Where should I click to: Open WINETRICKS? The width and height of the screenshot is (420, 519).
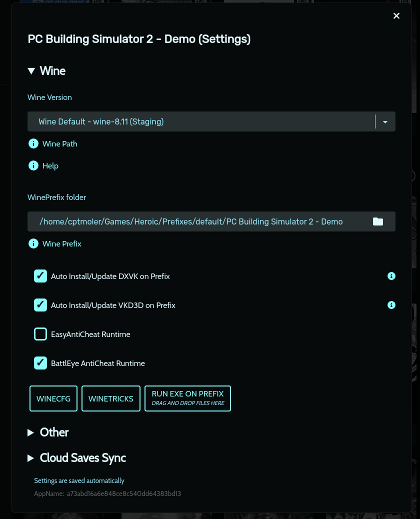click(x=111, y=398)
